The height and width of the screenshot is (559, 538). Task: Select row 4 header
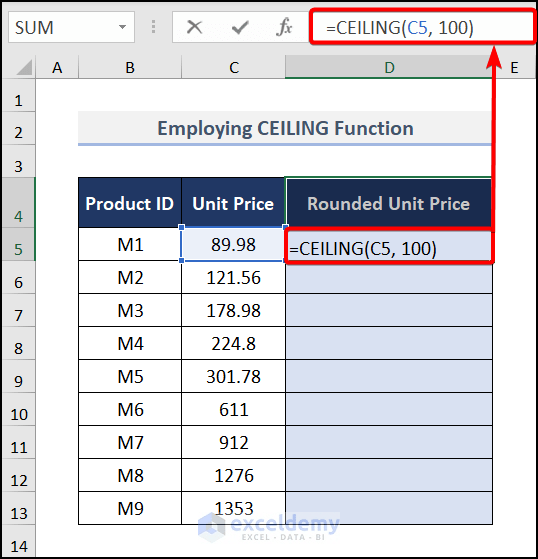click(x=19, y=202)
